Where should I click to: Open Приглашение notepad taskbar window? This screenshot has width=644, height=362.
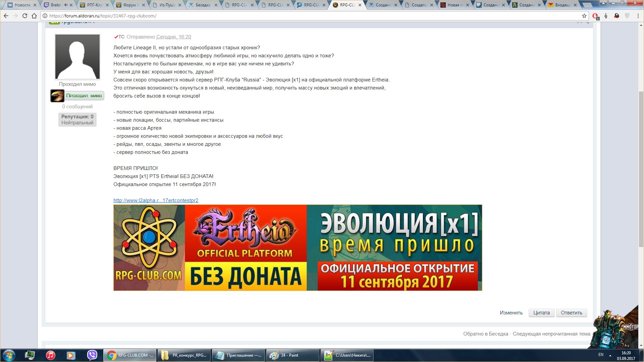tap(238, 355)
